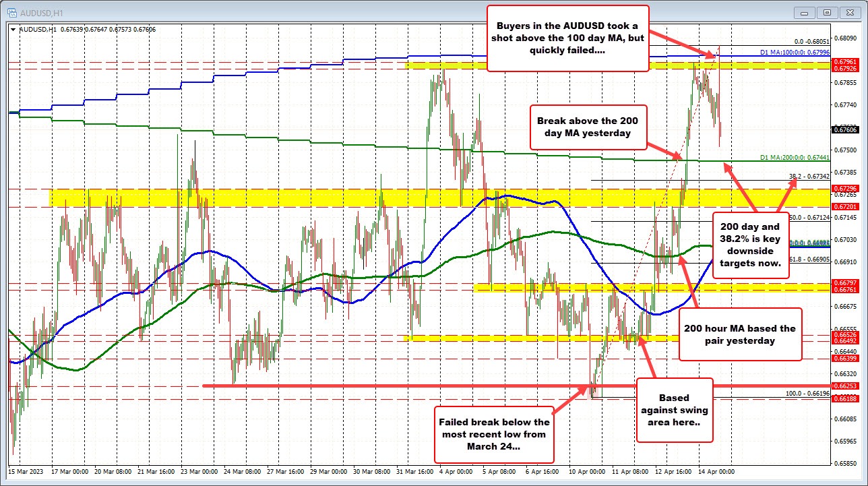The image size is (868, 486).
Task: Select the 'Buyers in the AUDUSD' annotation box
Action: (x=567, y=38)
